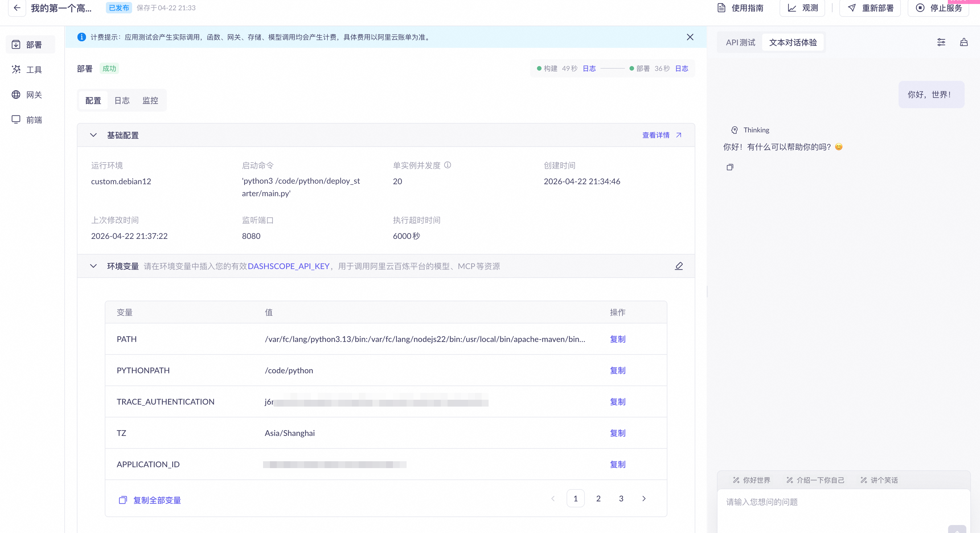
Task: Click the 已发布 status badge
Action: tap(119, 8)
